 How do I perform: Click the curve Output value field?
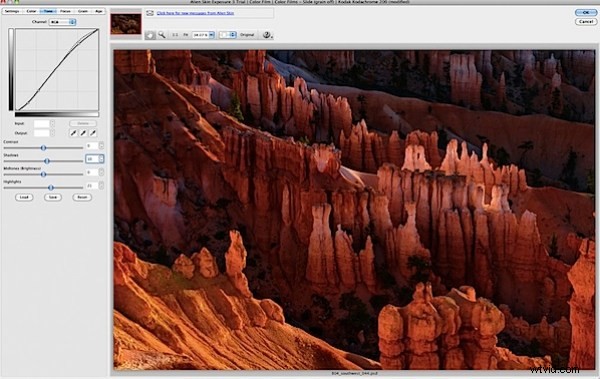pyautogui.click(x=42, y=133)
